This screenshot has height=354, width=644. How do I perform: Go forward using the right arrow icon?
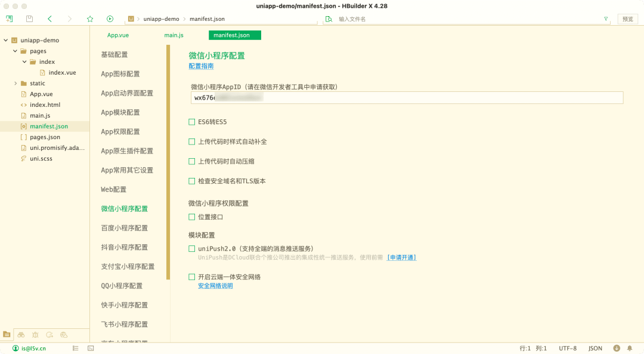(x=69, y=19)
